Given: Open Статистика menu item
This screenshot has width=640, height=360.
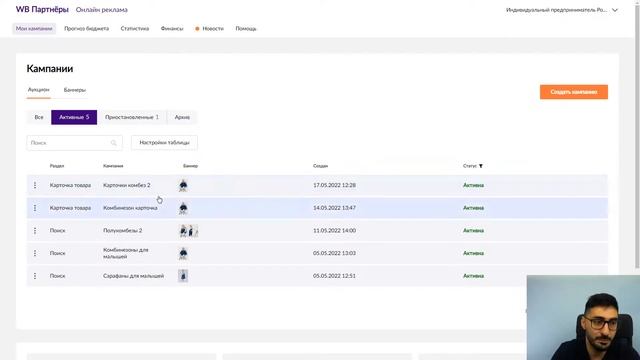Looking at the screenshot, I should (x=135, y=29).
